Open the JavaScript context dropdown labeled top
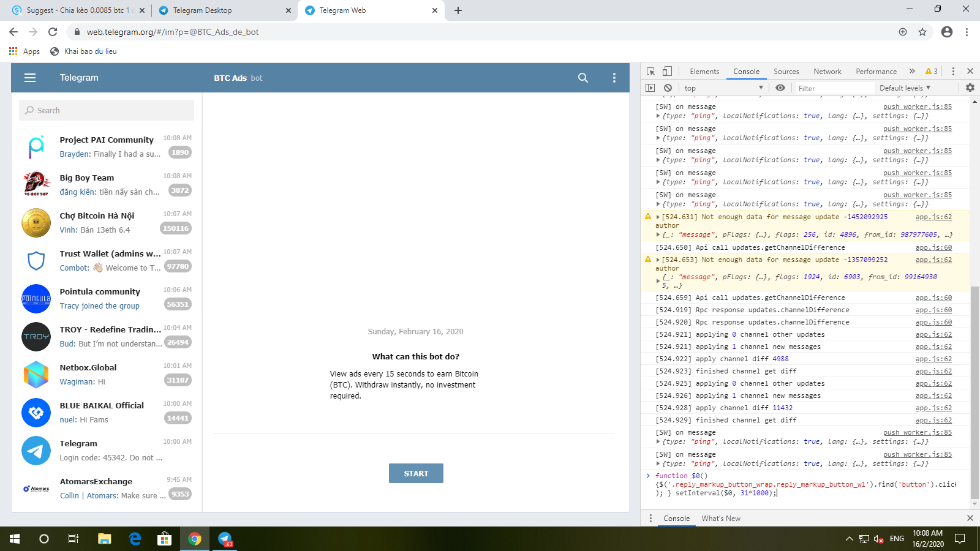Viewport: 980px width, 551px height. tap(723, 88)
